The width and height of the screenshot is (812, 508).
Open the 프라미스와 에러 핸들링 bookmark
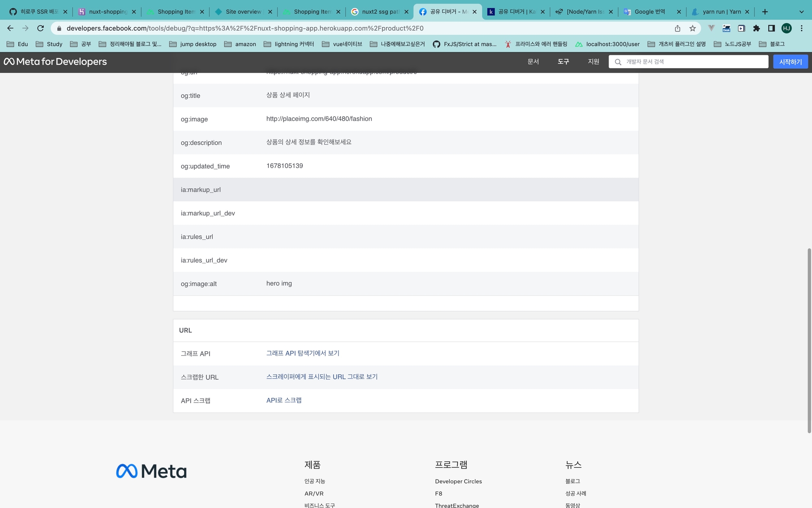coord(536,44)
